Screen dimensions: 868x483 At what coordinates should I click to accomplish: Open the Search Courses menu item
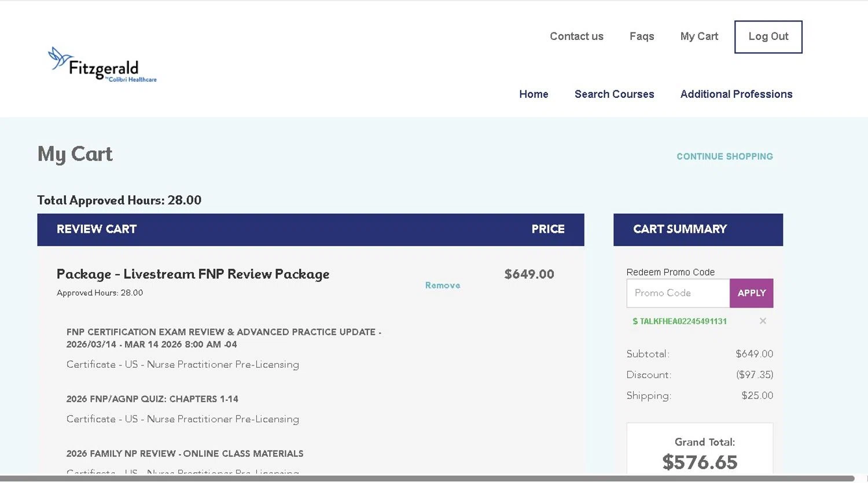tap(614, 94)
